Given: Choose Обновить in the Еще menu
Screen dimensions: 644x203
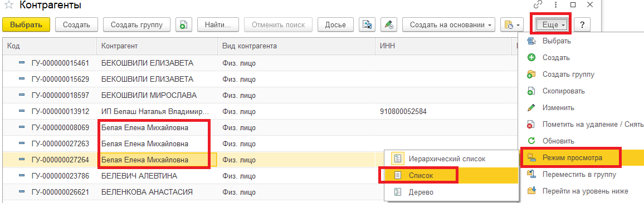Looking at the screenshot, I should tap(581, 141).
